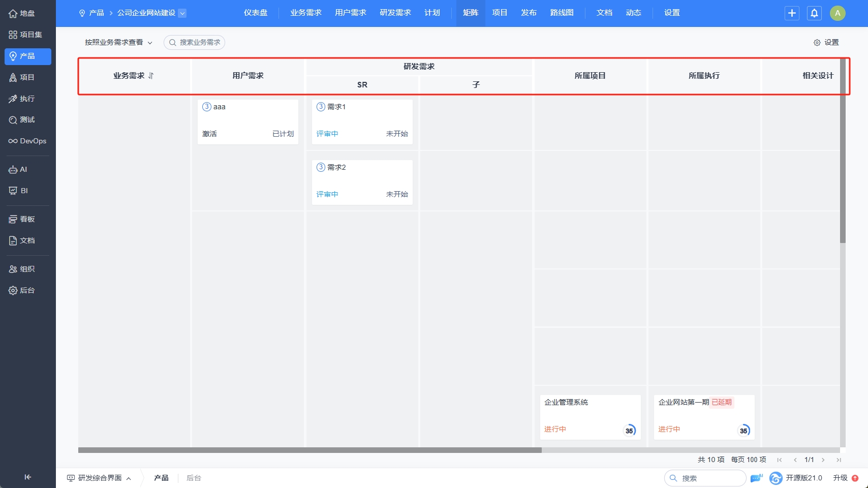Open DevOps in the sidebar
868x488 pixels.
click(x=27, y=141)
